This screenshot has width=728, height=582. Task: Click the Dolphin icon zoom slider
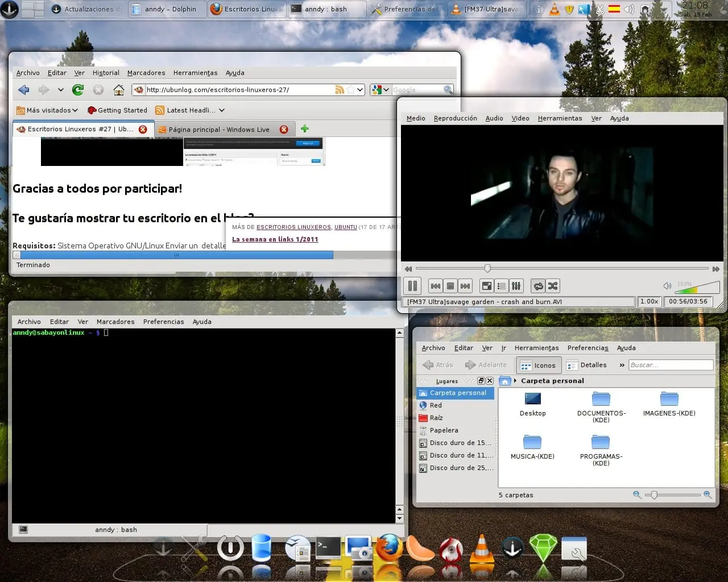point(672,495)
